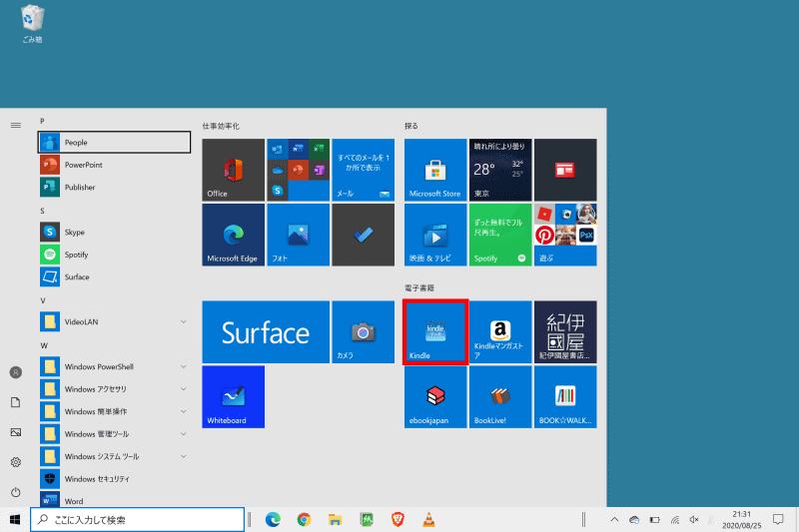Click the Start button
The image size is (799, 532).
click(15, 520)
